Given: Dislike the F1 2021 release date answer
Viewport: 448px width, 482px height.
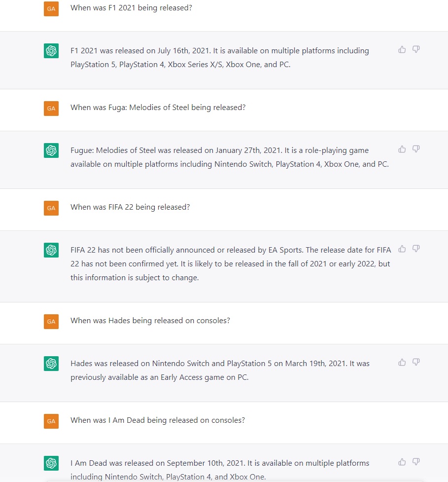Looking at the screenshot, I should coord(416,49).
